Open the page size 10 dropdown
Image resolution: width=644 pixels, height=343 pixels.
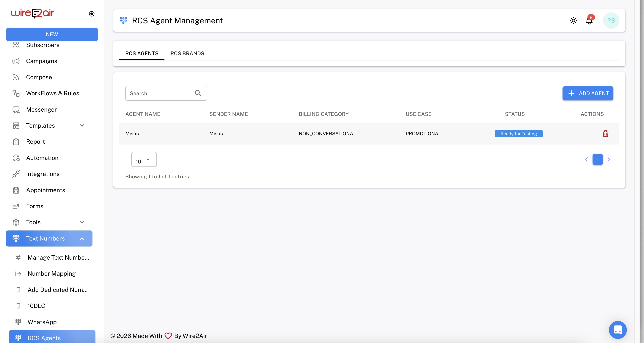coord(144,159)
